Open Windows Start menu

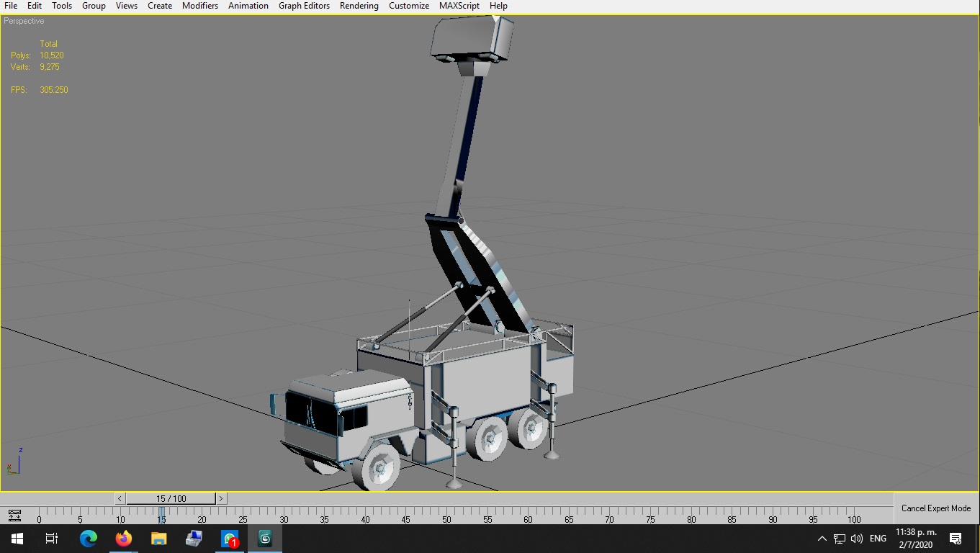click(x=17, y=539)
